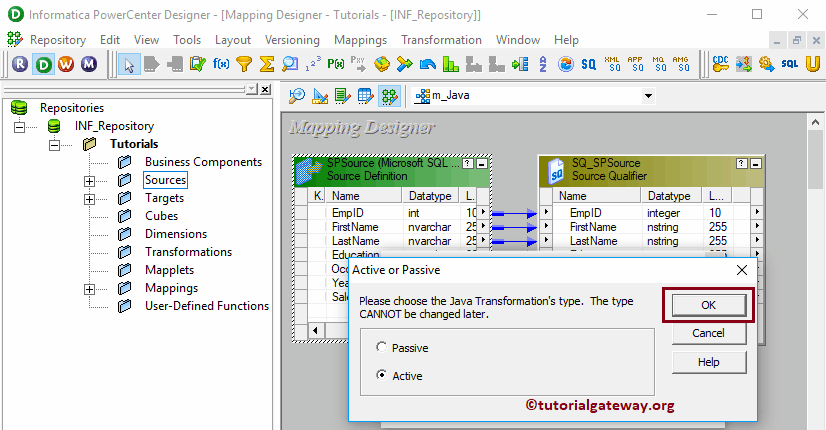Expand the Targets tree node
The height and width of the screenshot is (430, 826).
coord(90,199)
